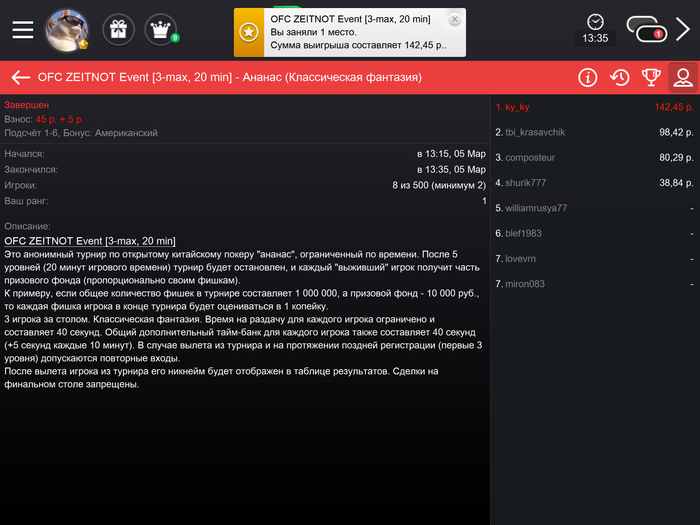
Task: Select player tbi_krasavchik in results
Action: pyautogui.click(x=595, y=132)
